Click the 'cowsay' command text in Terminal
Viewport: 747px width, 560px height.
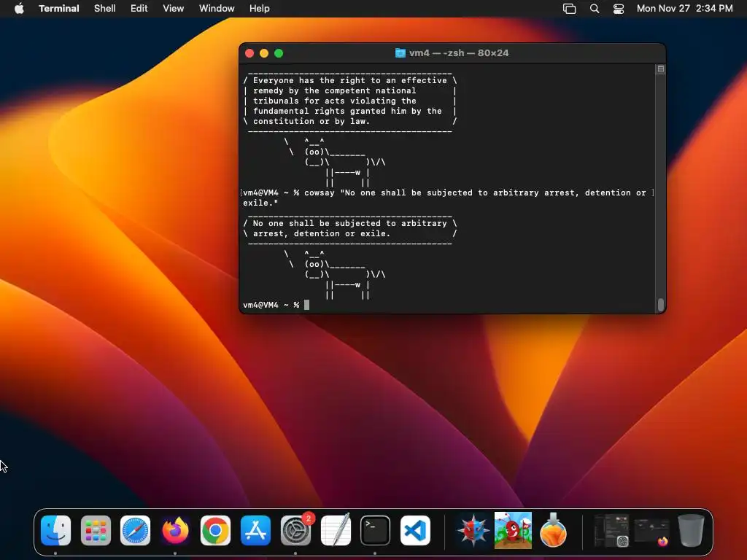(x=320, y=192)
